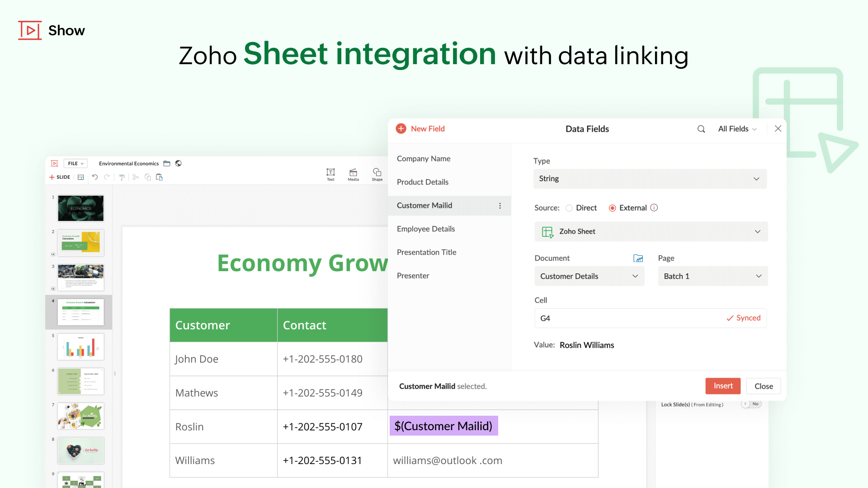Click the Customer column header

[223, 325]
